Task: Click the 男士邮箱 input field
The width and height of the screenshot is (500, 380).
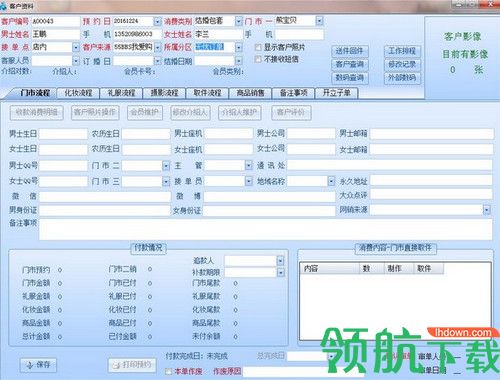Action: click(x=432, y=134)
